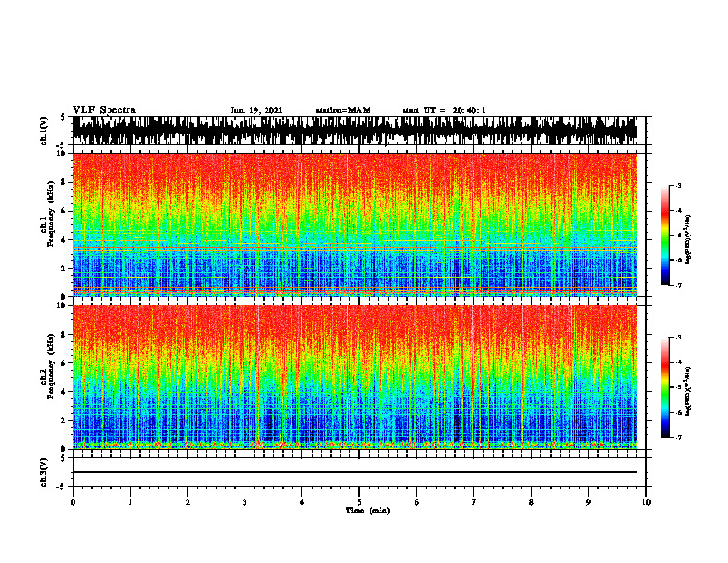Click time axis tick label "5"
The image size is (728, 563).
[359, 502]
